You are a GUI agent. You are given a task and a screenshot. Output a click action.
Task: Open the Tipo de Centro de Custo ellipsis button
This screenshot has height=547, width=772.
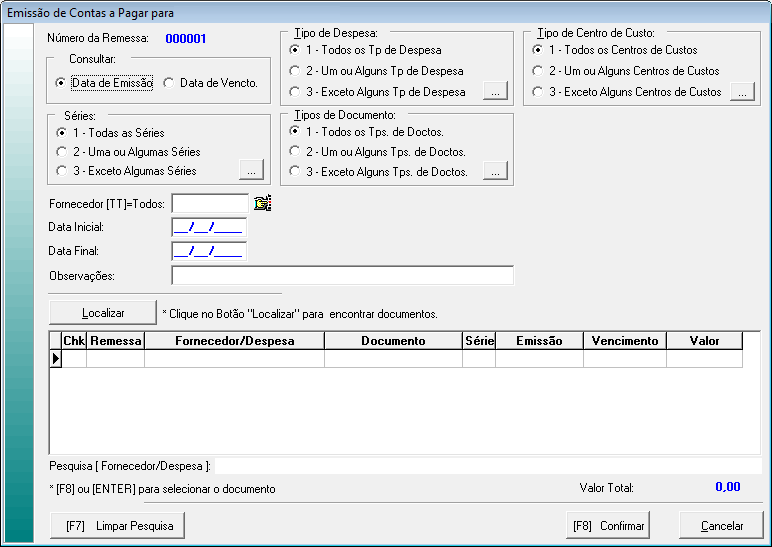point(741,92)
